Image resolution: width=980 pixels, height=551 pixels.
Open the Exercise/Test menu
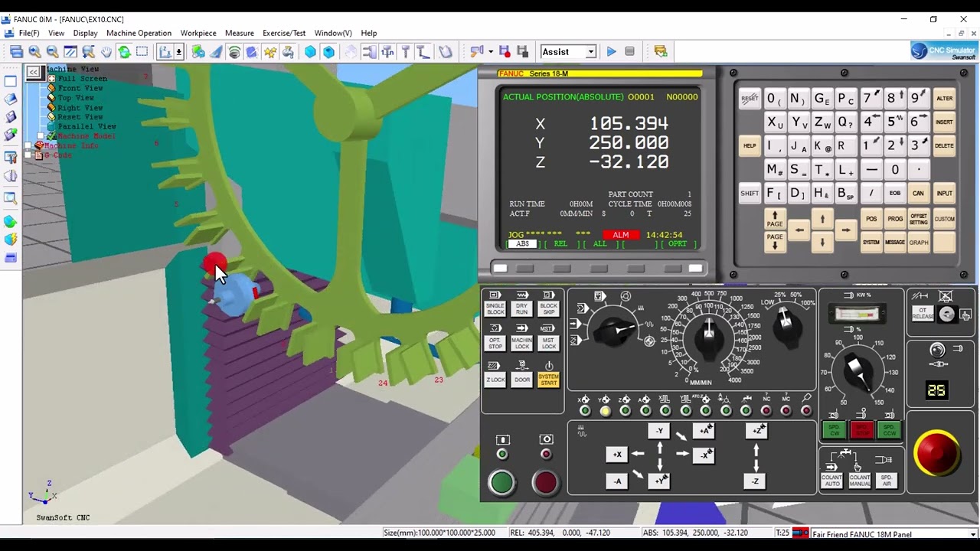coord(284,33)
